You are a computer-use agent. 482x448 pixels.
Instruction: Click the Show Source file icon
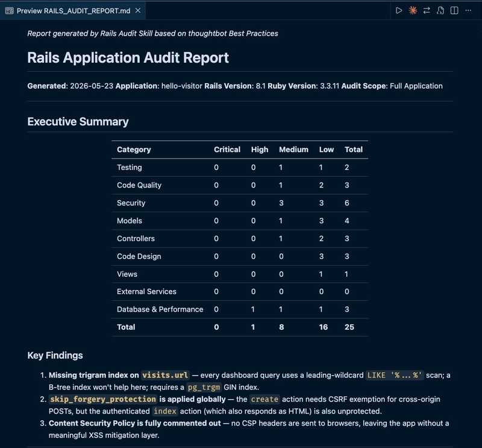coord(440,10)
